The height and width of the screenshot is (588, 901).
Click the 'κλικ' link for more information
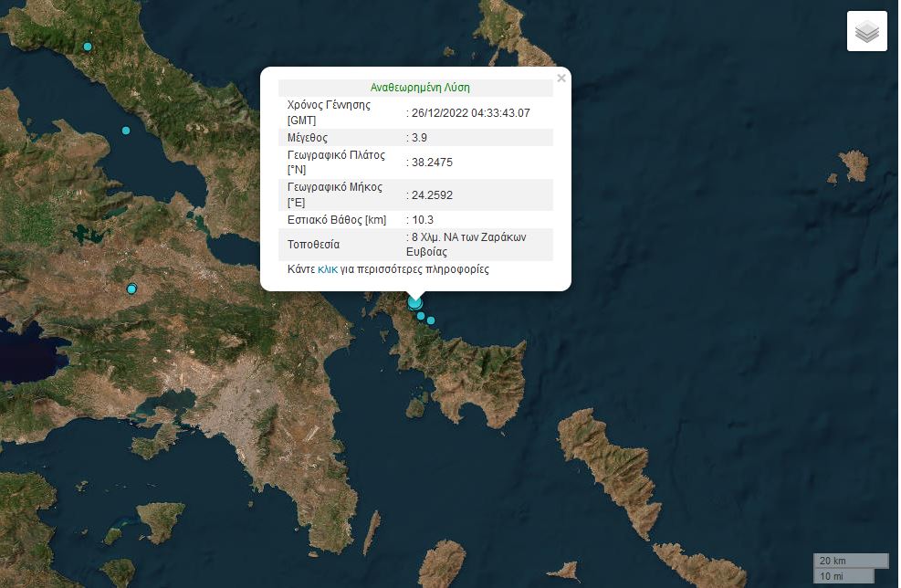tap(327, 270)
